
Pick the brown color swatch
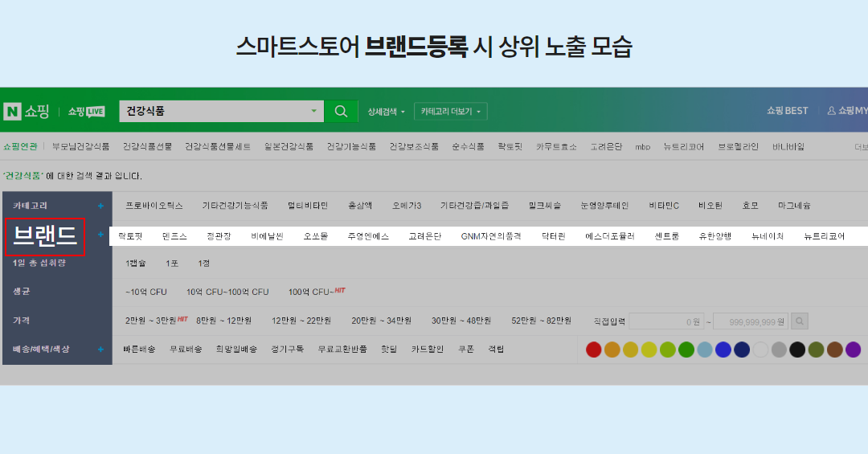(835, 350)
